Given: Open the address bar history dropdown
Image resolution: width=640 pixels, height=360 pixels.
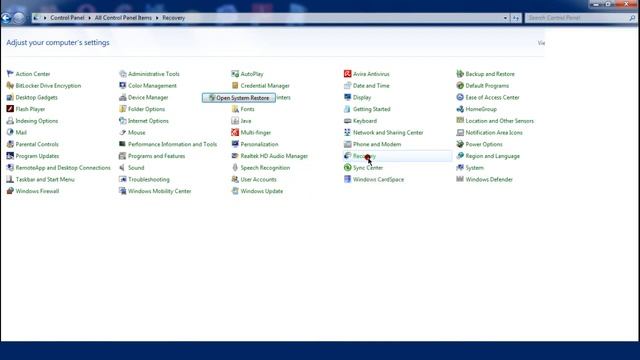Looking at the screenshot, I should click(x=505, y=18).
